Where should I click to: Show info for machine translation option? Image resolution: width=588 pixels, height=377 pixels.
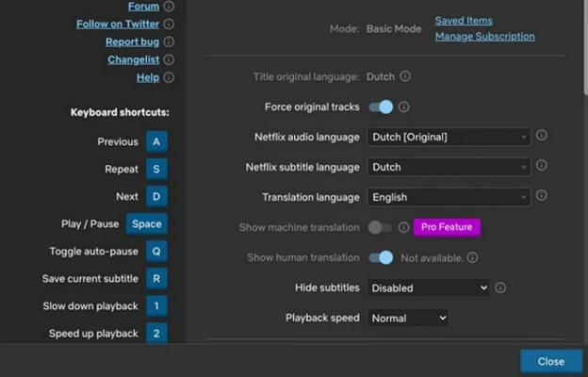(x=404, y=227)
